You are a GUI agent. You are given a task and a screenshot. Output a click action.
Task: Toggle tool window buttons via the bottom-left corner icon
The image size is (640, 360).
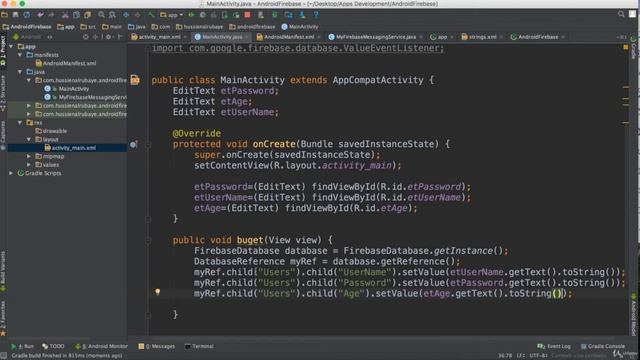(x=3, y=356)
